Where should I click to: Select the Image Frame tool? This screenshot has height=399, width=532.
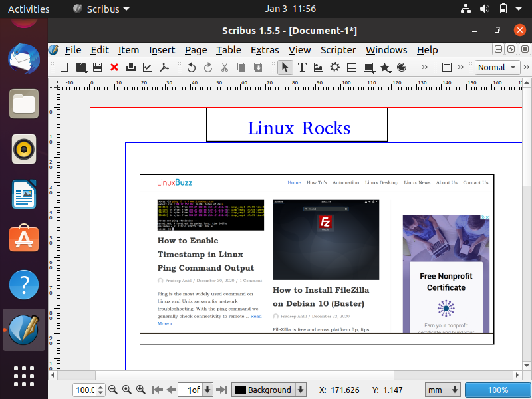(x=319, y=67)
